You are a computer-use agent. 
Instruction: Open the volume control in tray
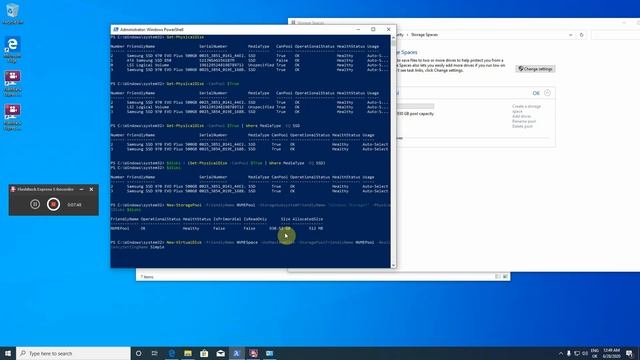[x=585, y=353]
